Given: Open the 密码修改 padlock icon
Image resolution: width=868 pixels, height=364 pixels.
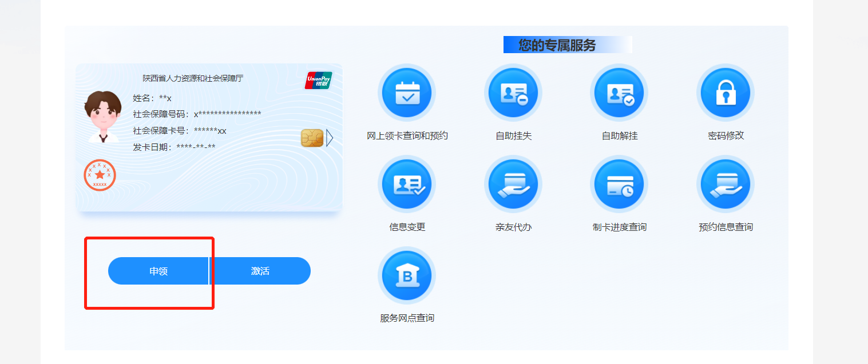Looking at the screenshot, I should (725, 93).
